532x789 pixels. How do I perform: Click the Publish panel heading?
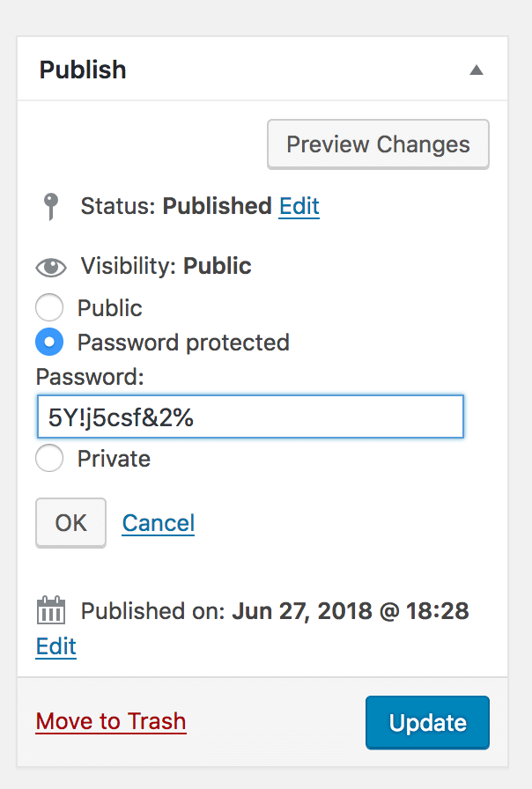pos(83,70)
